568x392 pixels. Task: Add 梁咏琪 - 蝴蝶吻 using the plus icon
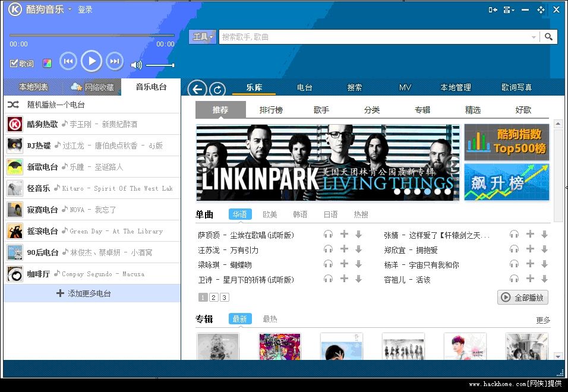coord(343,265)
